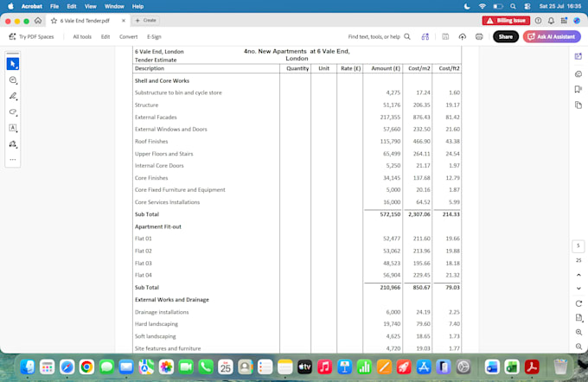Zoom out of the document
588x382 pixels.
[578, 347]
